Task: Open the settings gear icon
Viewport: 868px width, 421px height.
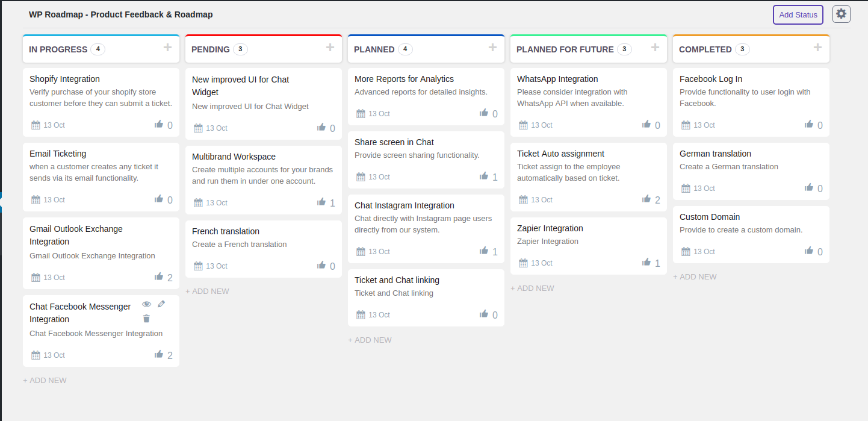Action: click(x=841, y=14)
